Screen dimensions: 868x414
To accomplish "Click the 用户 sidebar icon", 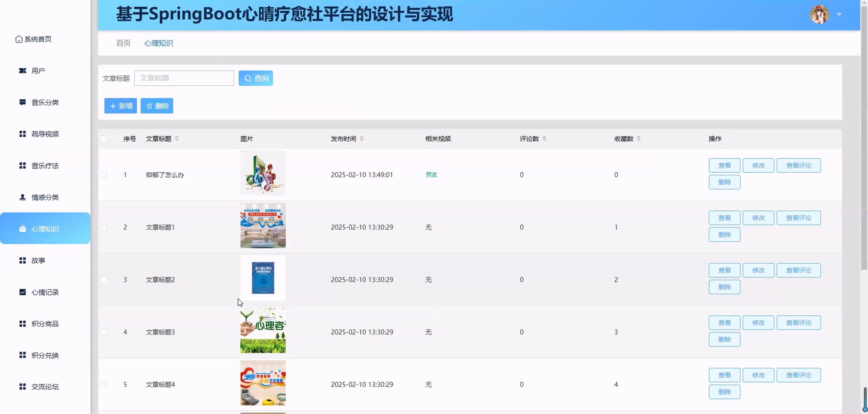I will 23,71.
